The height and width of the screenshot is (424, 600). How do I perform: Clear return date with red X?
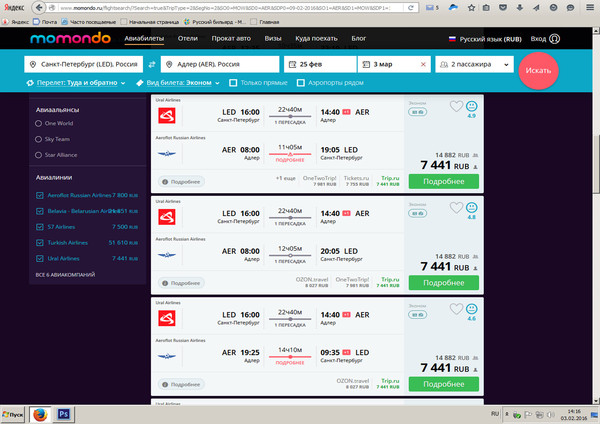tap(423, 64)
